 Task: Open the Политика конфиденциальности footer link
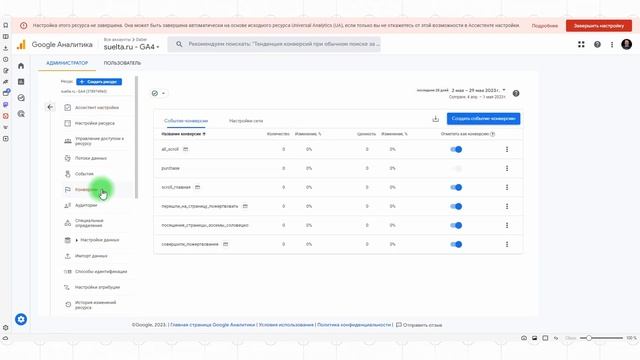(354, 325)
